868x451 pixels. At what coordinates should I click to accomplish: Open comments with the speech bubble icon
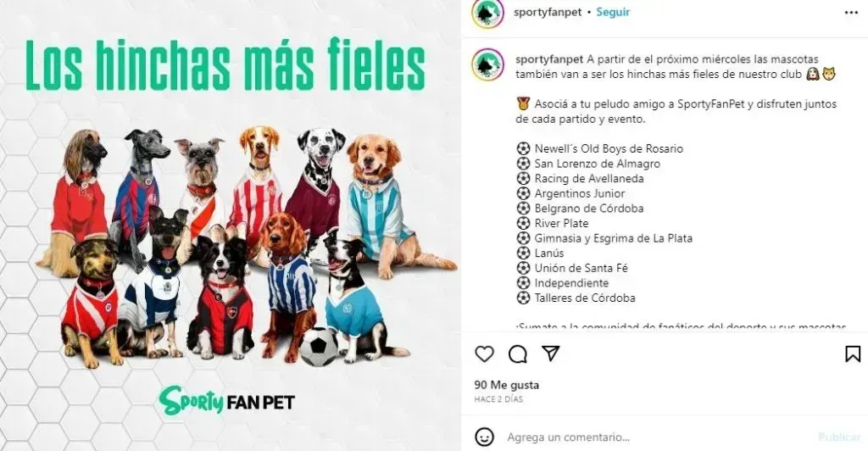click(518, 354)
